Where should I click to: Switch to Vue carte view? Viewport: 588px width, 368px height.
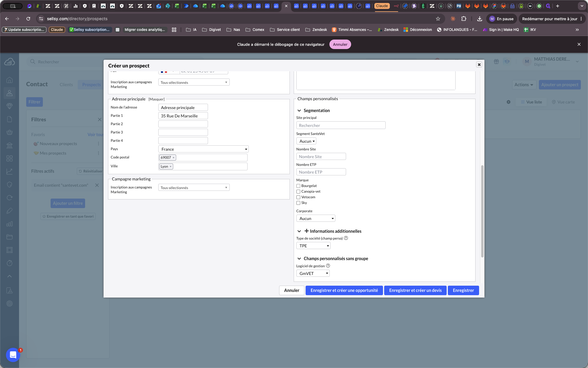(563, 102)
